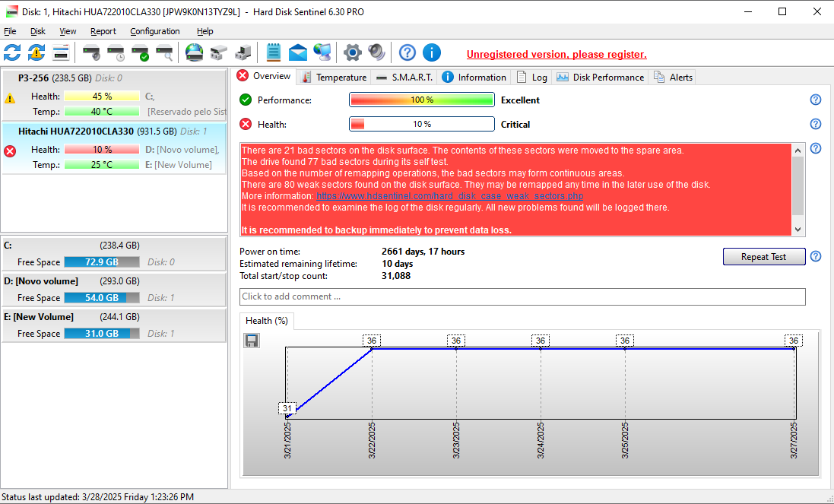Screen dimensions: 834x504
Task: Click the globe over disk toolbar icon
Action: click(194, 52)
